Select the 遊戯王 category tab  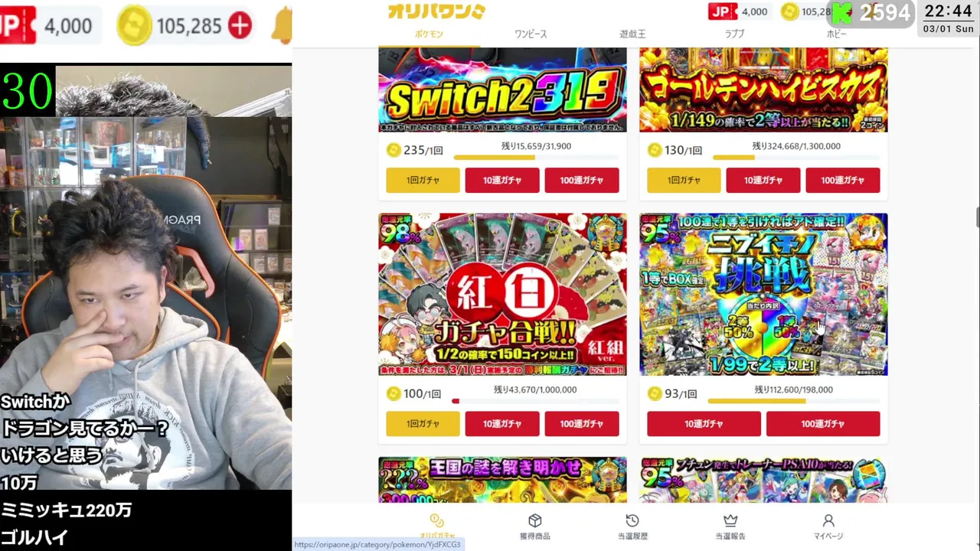point(632,34)
